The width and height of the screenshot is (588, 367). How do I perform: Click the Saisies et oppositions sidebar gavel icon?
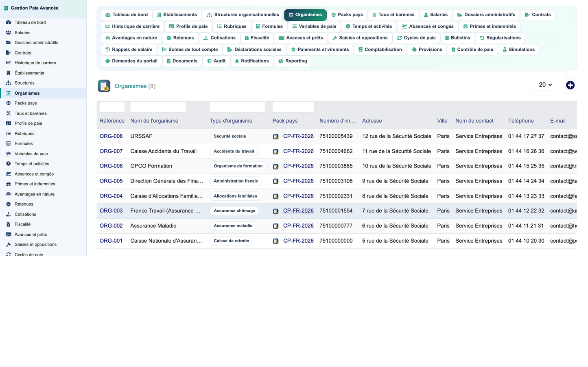pos(8,244)
